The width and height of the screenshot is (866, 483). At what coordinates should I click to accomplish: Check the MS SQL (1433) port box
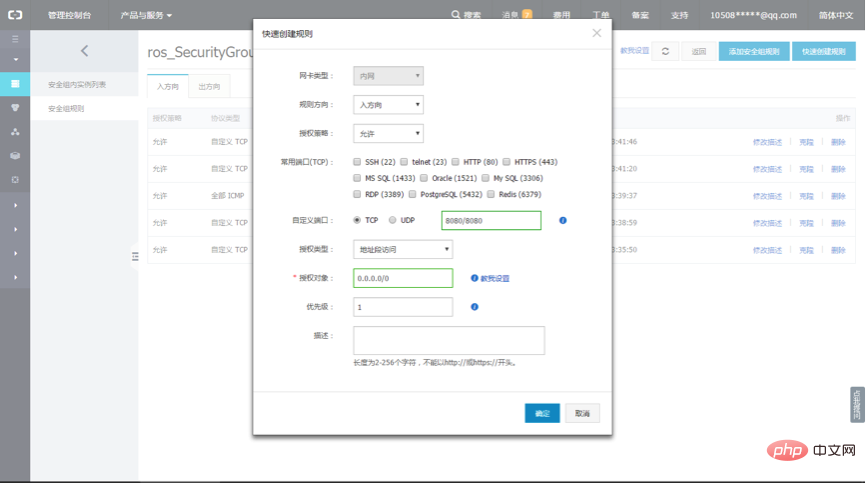pos(357,178)
